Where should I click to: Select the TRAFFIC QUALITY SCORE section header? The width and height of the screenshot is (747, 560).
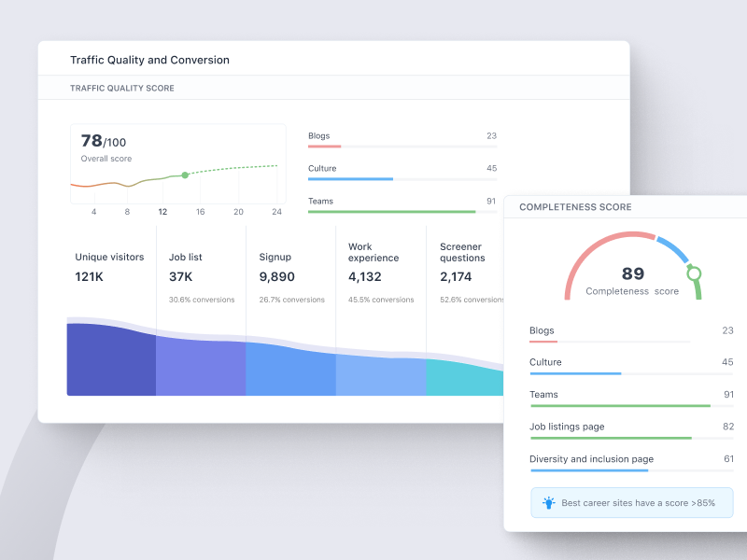(x=122, y=88)
